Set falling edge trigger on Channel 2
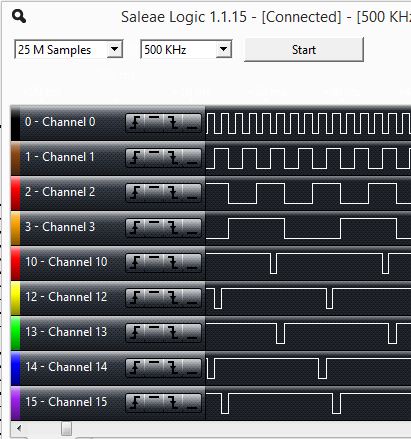Viewport: 411px width, 439px height. pyautogui.click(x=173, y=193)
